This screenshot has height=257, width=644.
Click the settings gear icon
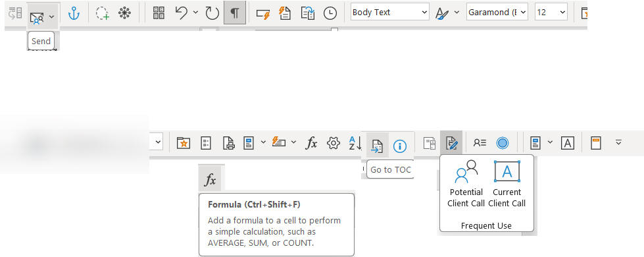tap(334, 143)
